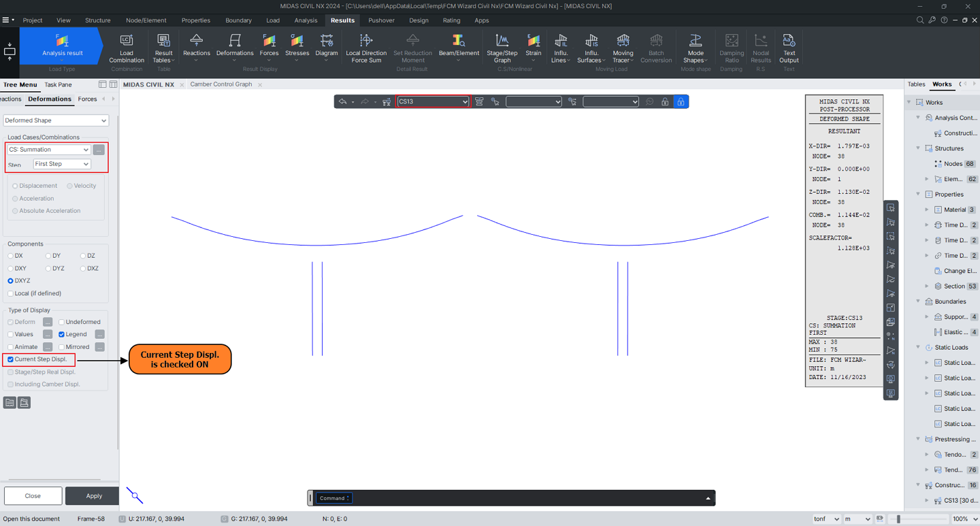Viewport: 980px width, 526px height.
Task: Open the Pushover ribbon tab
Action: pos(381,20)
